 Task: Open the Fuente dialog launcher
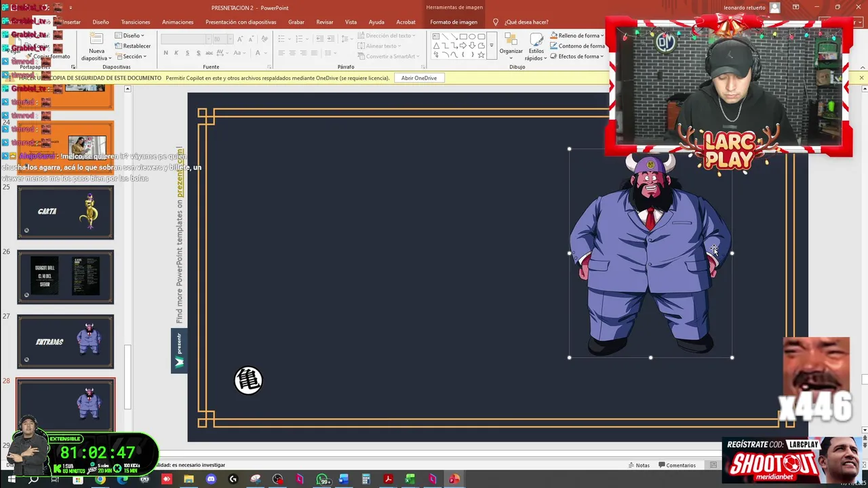[x=269, y=66]
